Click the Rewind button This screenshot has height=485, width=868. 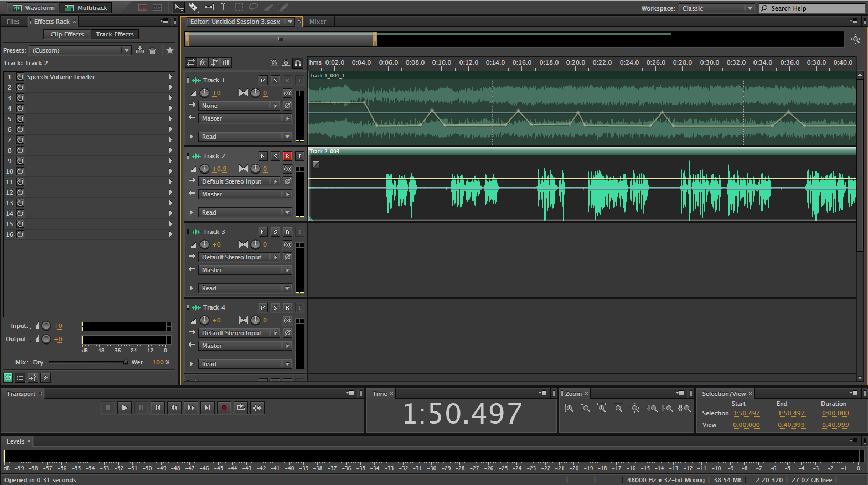[174, 408]
